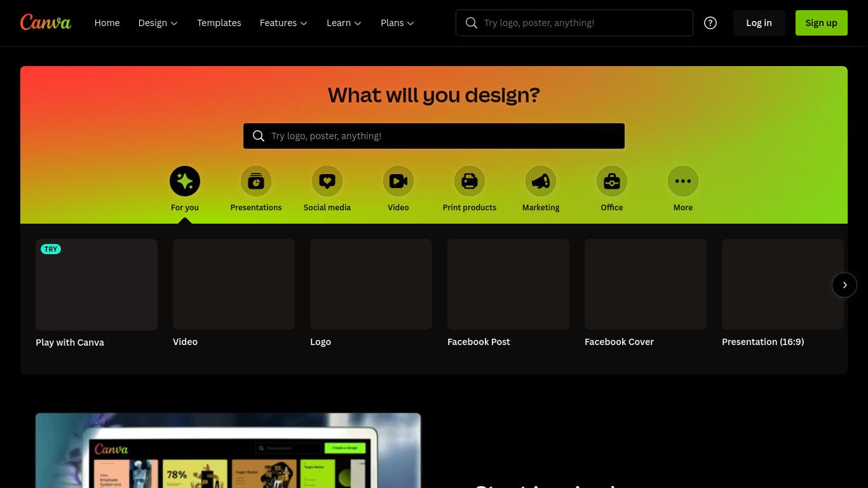Click the Log in button
868x488 pixels.
click(x=759, y=23)
